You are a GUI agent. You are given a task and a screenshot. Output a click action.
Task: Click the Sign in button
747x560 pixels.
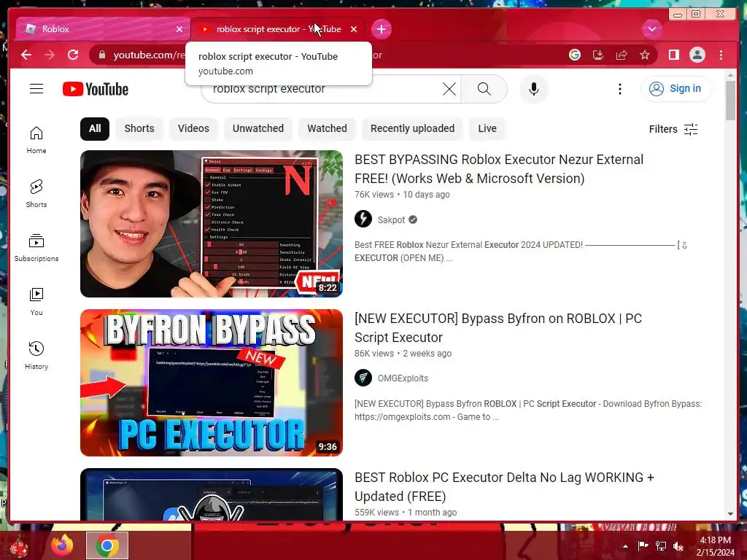tap(676, 88)
